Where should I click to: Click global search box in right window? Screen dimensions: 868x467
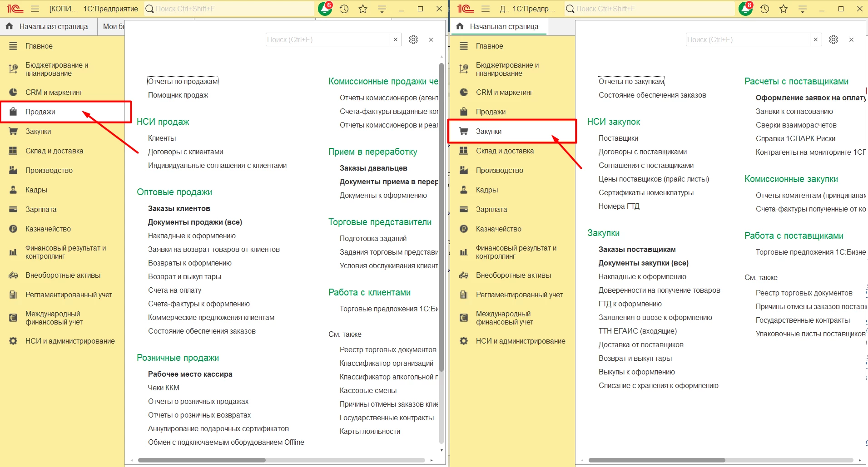point(650,9)
